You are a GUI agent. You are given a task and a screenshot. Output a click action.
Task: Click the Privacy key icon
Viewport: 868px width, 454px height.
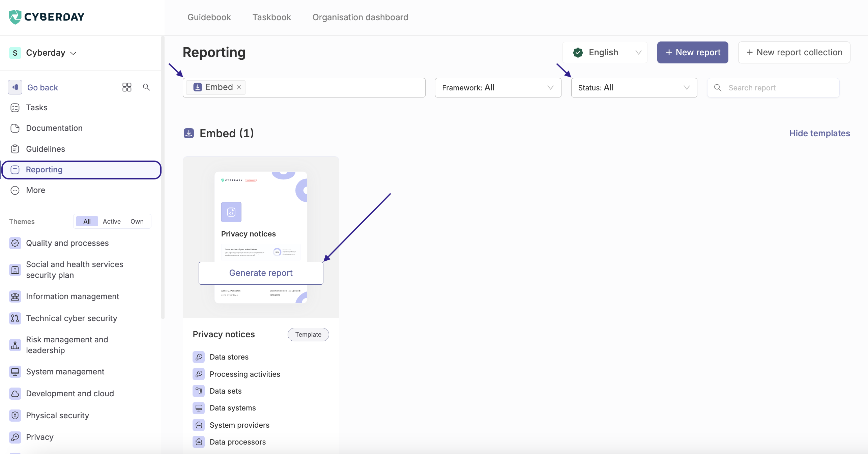coord(15,437)
